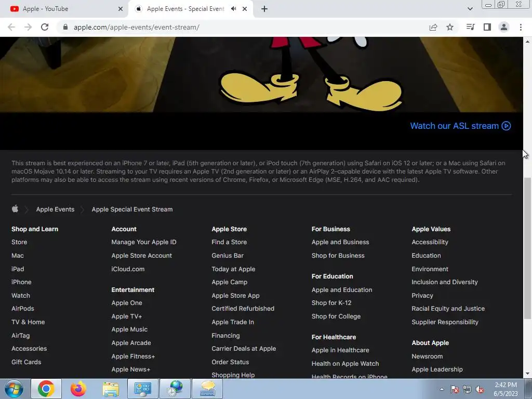532x399 pixels.
Task: Open Windows Explorer from the taskbar
Action: pos(111,389)
